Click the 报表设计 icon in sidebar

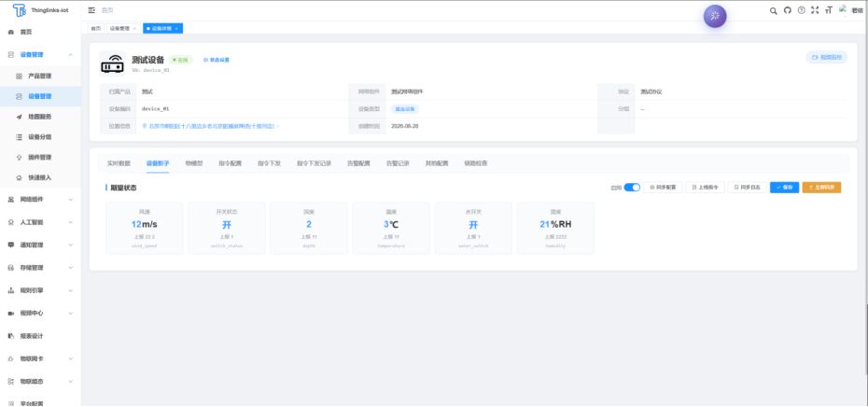pos(11,336)
